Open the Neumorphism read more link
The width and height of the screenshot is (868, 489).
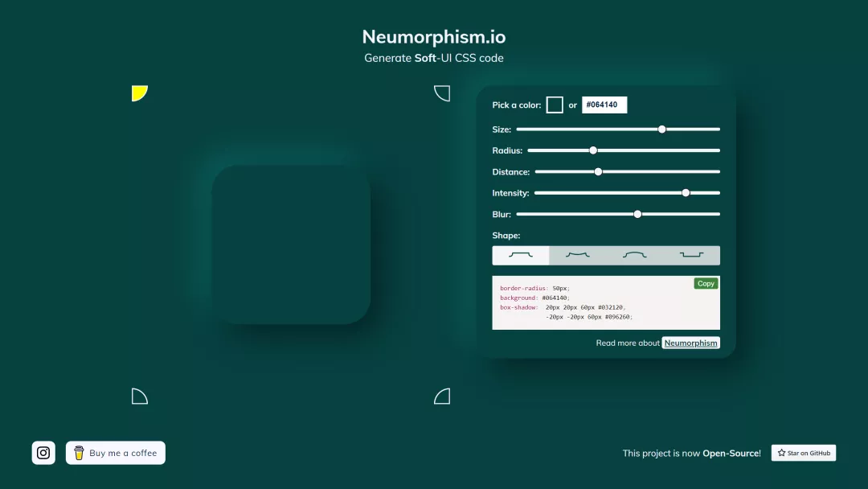pos(691,343)
